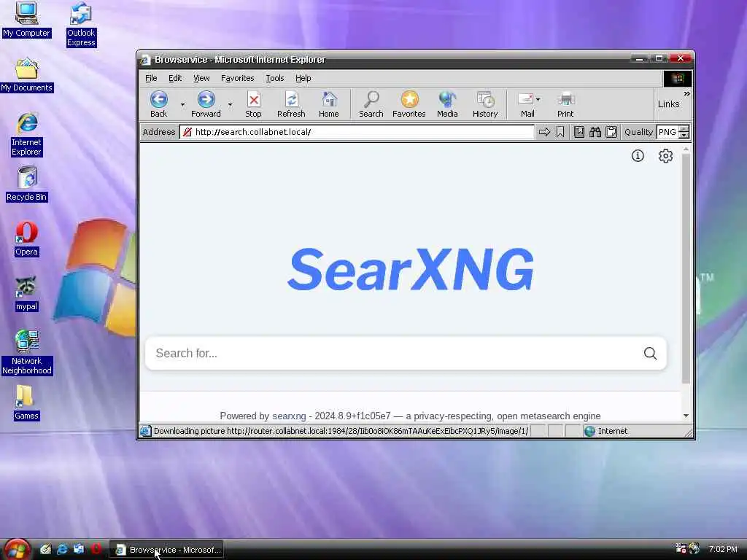Decrease the Quality value with the down arrow
The width and height of the screenshot is (747, 560).
click(x=684, y=135)
